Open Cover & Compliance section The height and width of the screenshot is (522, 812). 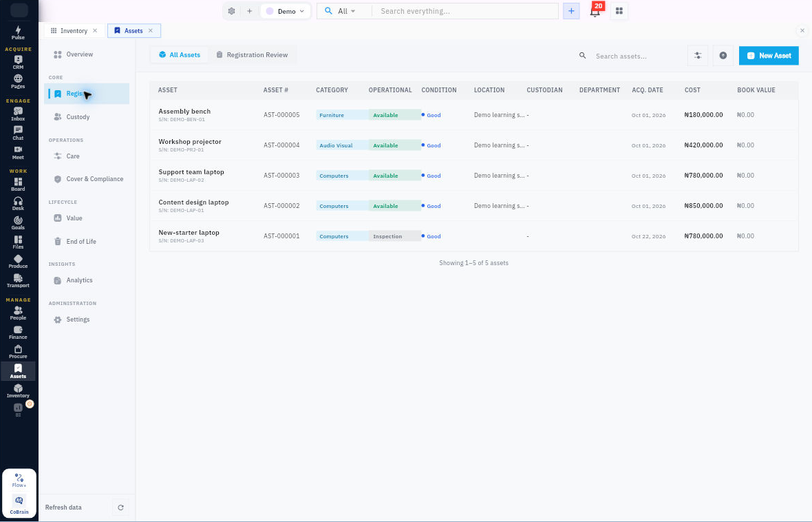[87, 179]
